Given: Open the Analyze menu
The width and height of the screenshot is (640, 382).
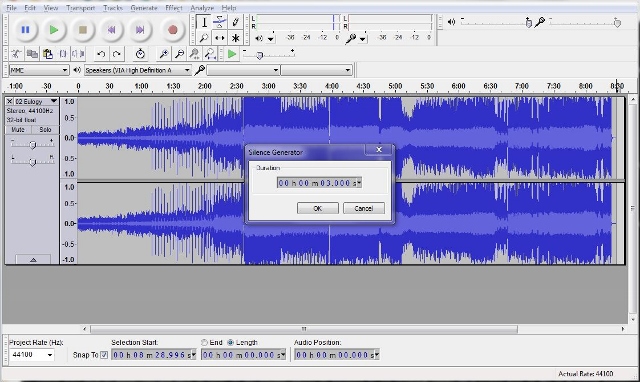Looking at the screenshot, I should tap(202, 8).
